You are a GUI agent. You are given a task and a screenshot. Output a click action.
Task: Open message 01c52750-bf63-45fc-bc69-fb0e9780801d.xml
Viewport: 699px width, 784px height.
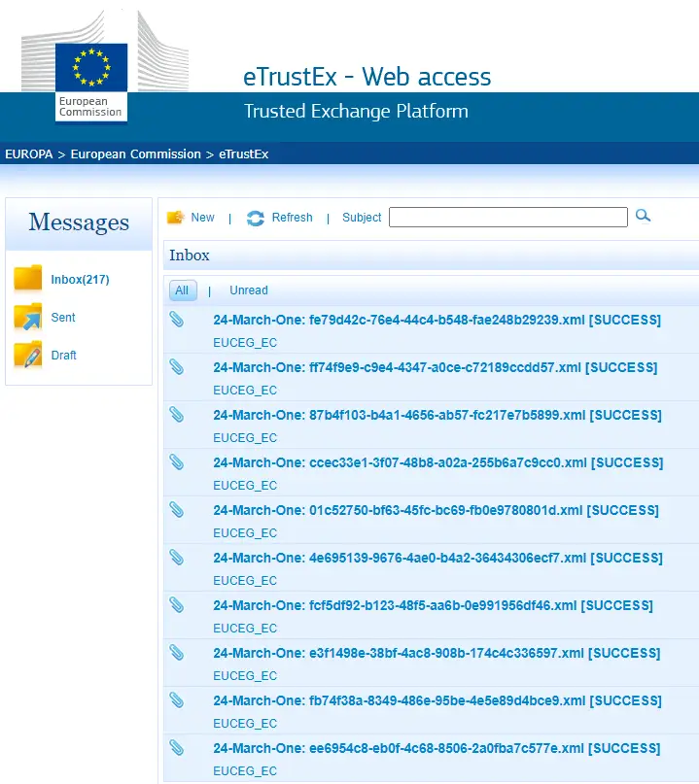pos(436,510)
